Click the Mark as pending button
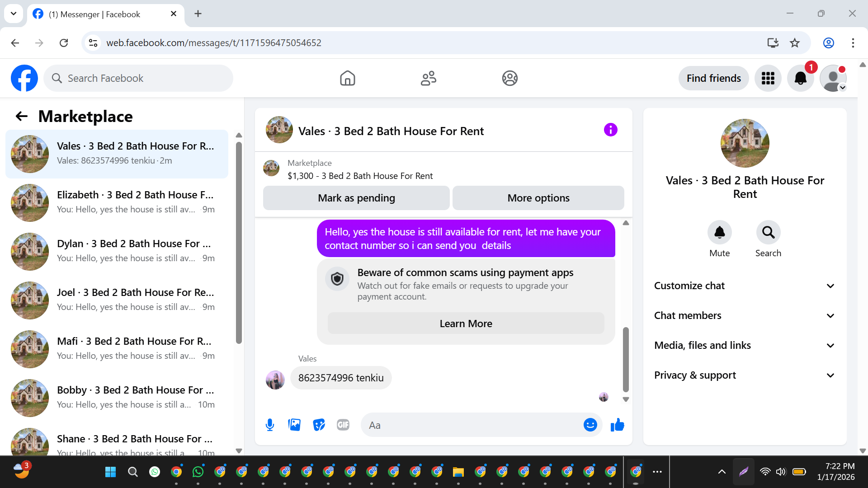 (356, 198)
